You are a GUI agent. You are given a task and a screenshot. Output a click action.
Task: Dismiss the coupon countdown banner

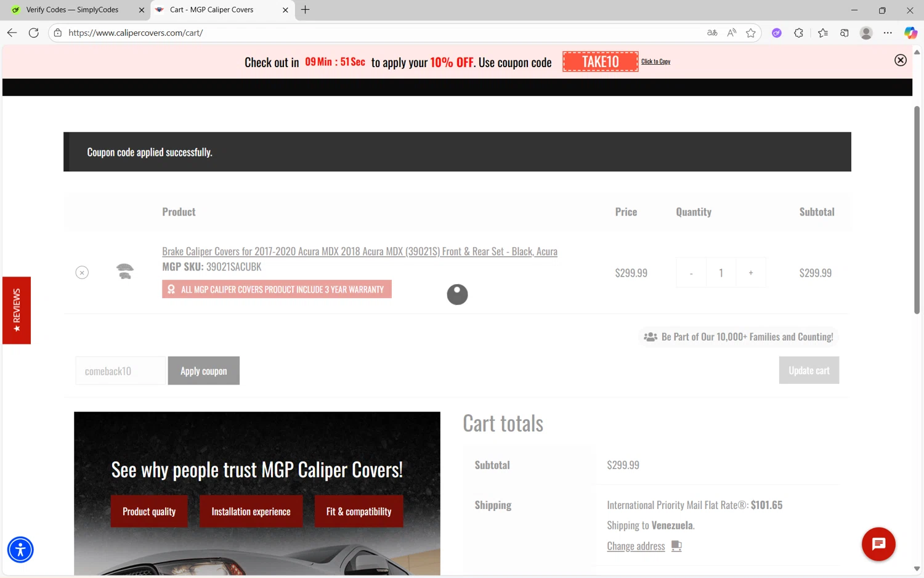tap(901, 60)
